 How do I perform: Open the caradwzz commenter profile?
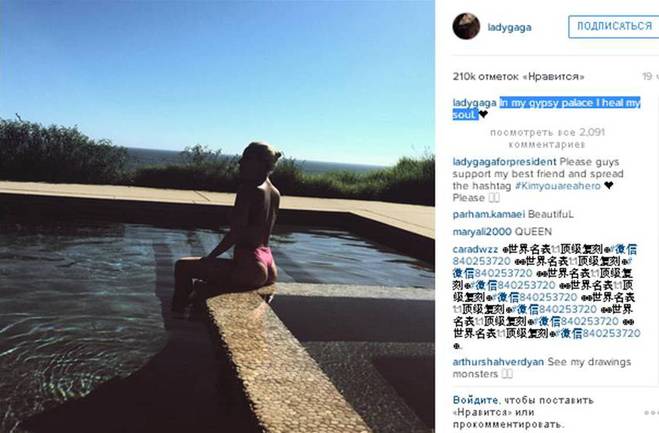[475, 249]
